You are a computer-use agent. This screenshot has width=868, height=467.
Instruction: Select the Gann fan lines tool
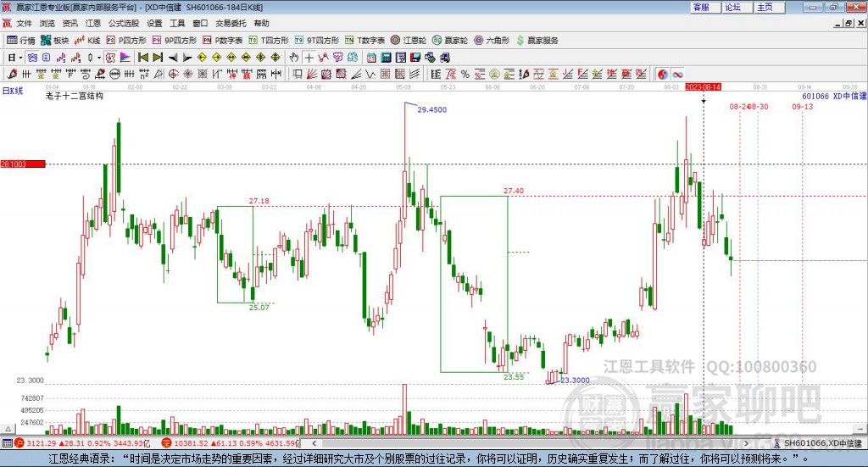pos(312,74)
